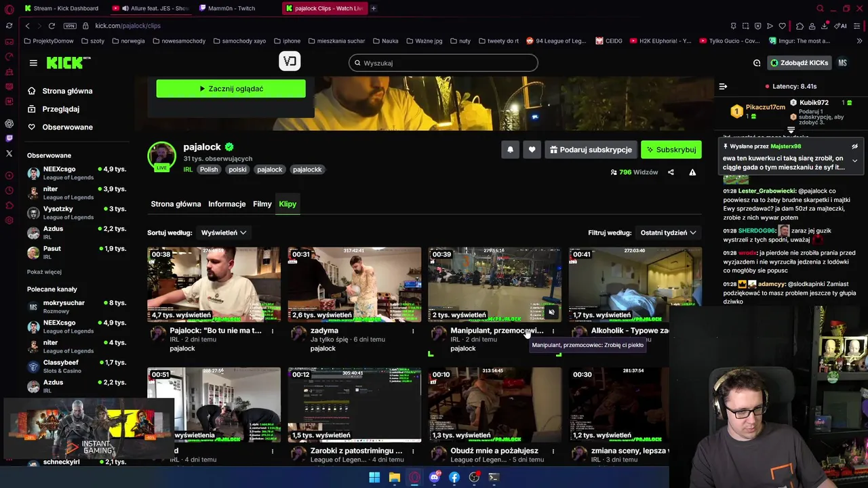Expand the pinned message by Majsterx98
The image size is (868, 488).
point(854,161)
